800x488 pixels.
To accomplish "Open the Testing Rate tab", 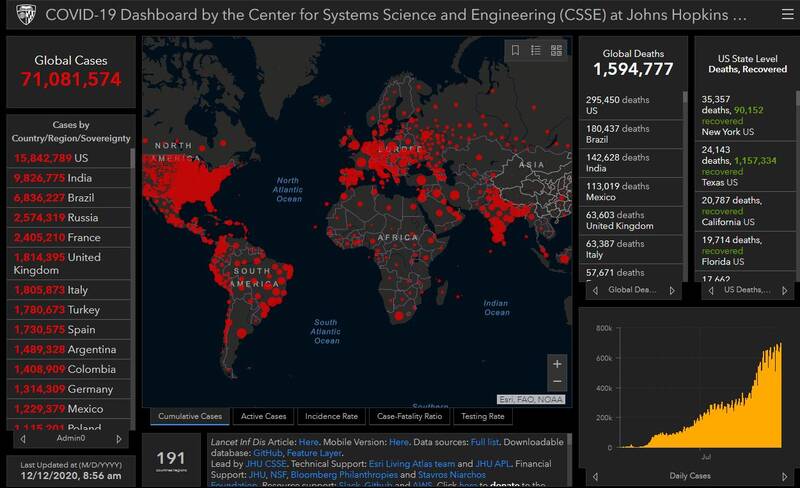I will point(483,417).
